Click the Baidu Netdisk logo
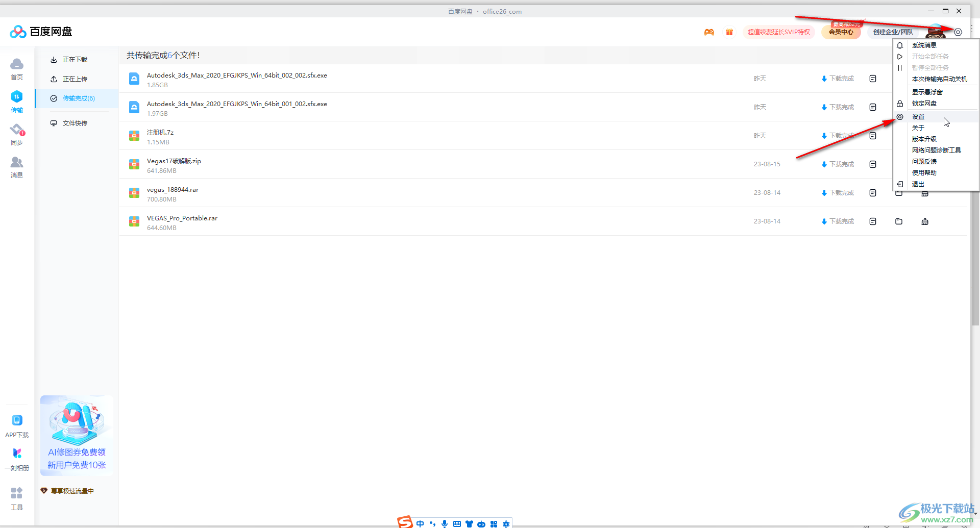This screenshot has height=528, width=980. [x=41, y=32]
